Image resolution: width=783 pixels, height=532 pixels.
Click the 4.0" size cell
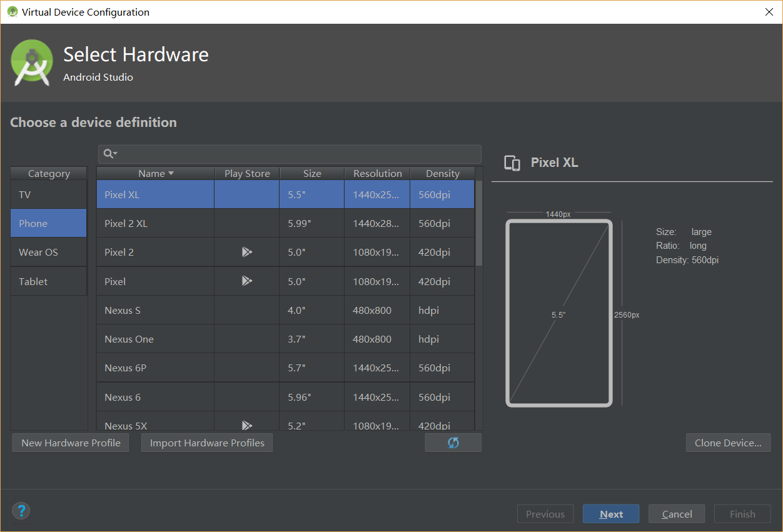[312, 310]
